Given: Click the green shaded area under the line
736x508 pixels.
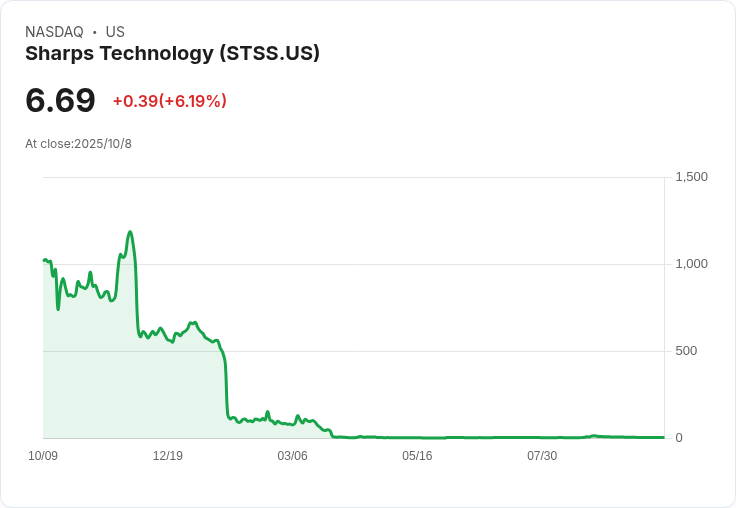Looking at the screenshot, I should pos(100,380).
